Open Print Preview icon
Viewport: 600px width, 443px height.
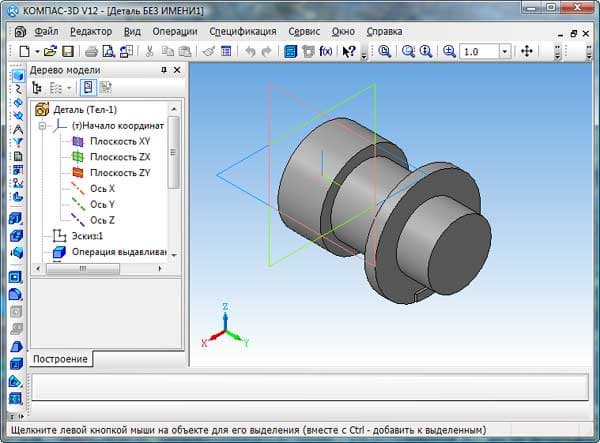109,51
